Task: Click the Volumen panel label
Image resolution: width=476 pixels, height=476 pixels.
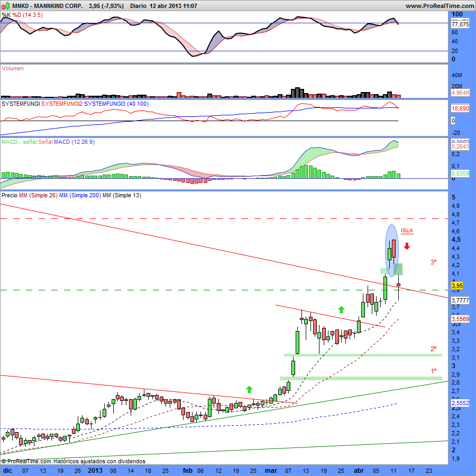Action: pyautogui.click(x=13, y=68)
